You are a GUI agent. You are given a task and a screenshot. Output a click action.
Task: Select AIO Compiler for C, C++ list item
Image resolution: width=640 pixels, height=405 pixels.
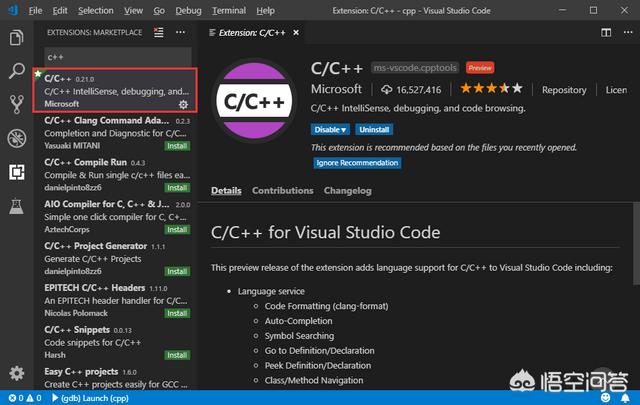point(115,216)
